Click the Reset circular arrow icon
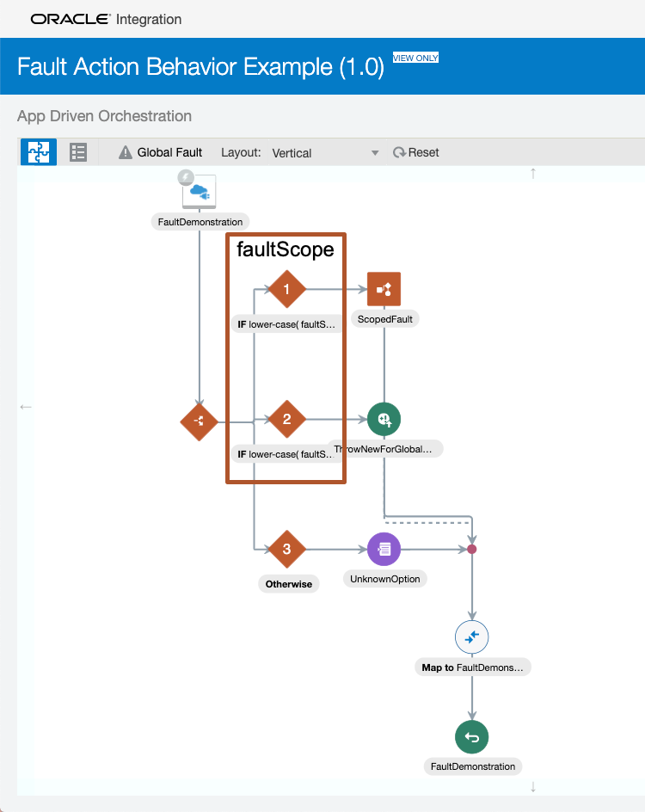Viewport: 645px width, 812px height. [x=398, y=152]
